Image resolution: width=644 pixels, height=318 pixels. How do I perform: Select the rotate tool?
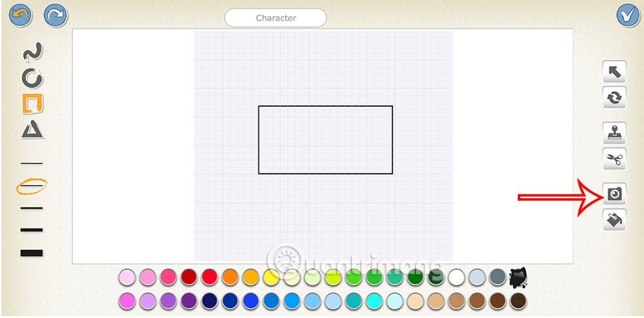click(614, 98)
